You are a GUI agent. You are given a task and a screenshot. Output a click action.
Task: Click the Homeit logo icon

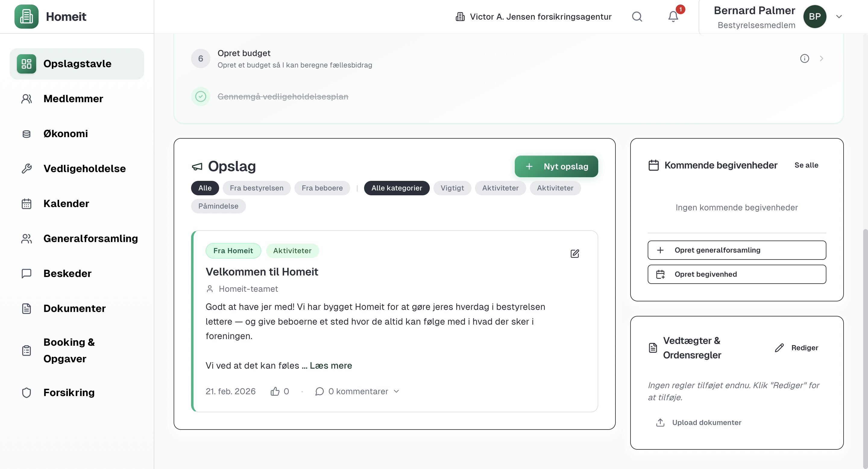pyautogui.click(x=26, y=17)
